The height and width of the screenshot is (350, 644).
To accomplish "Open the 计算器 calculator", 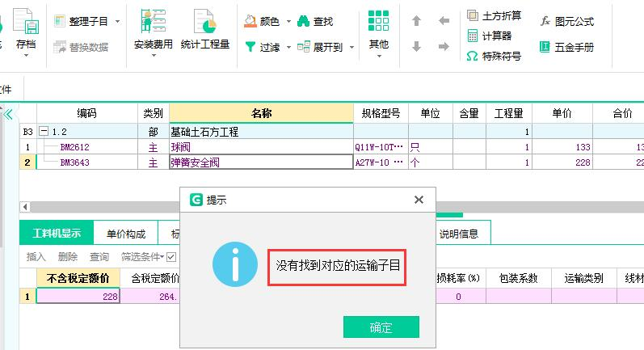I will [x=490, y=36].
